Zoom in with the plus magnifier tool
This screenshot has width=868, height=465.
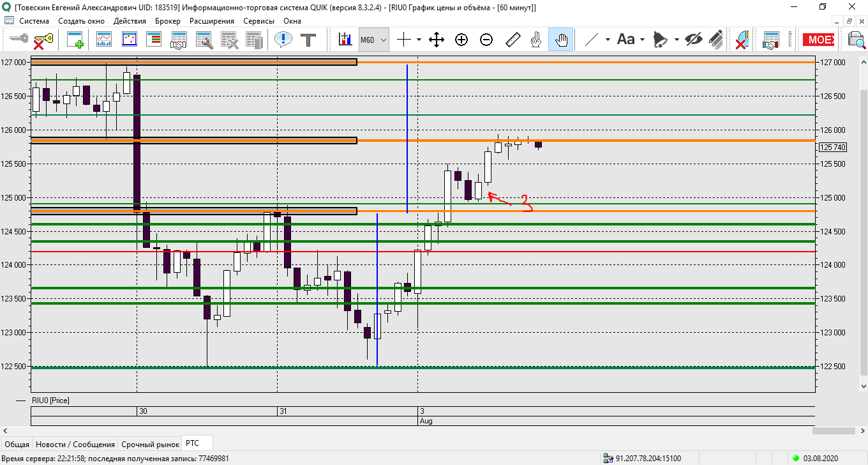[461, 40]
